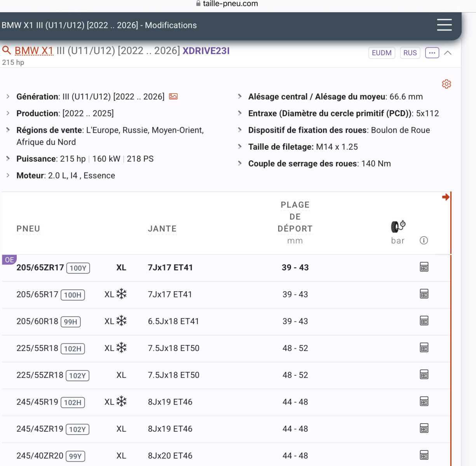Open the more regions ellipsis button
Image resolution: width=476 pixels, height=466 pixels.
click(432, 53)
